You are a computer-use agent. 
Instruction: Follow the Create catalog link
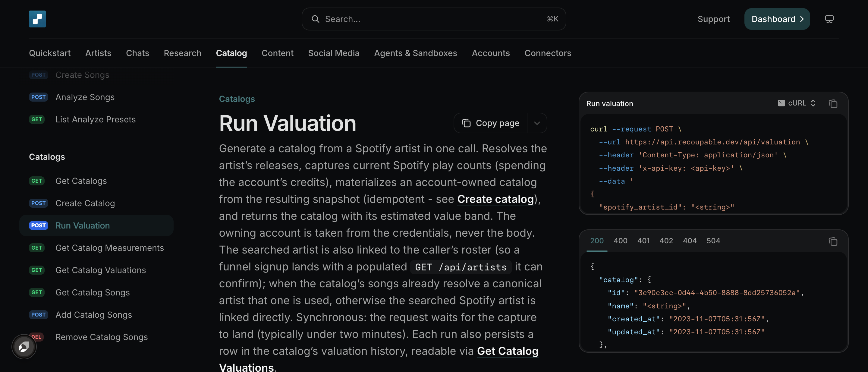coord(495,199)
